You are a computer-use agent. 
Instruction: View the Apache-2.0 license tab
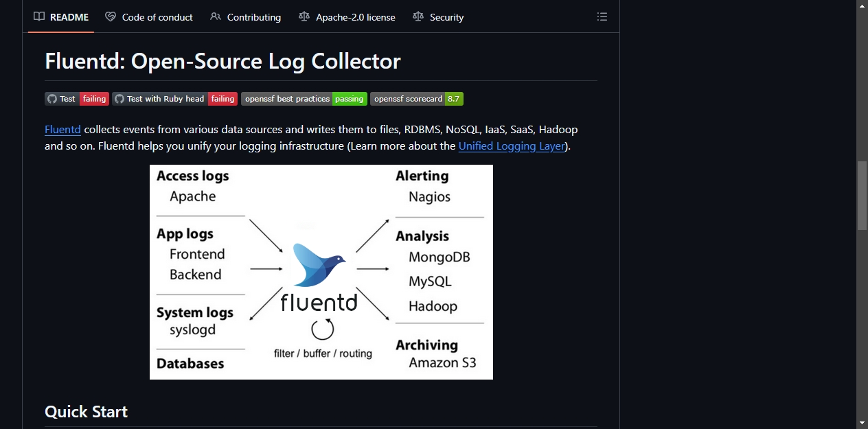[347, 17]
